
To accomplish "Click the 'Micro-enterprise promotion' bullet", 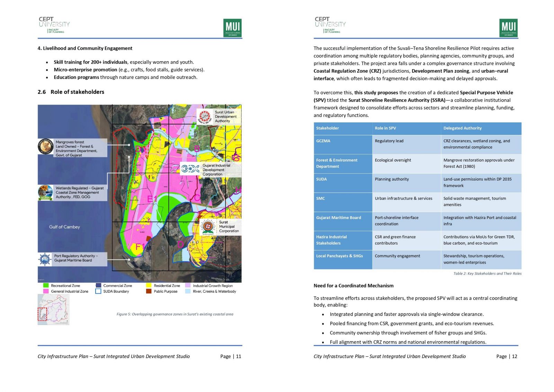I will [x=129, y=70].
